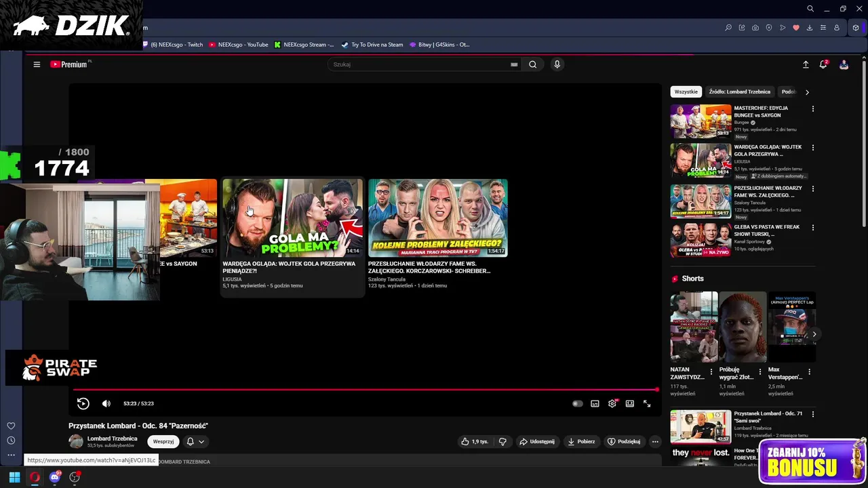The image size is (868, 488).
Task: Open endscreen video KOLEJNE PROBLEMY ZAŁĘCKIEGO thumbnail
Action: (x=437, y=218)
